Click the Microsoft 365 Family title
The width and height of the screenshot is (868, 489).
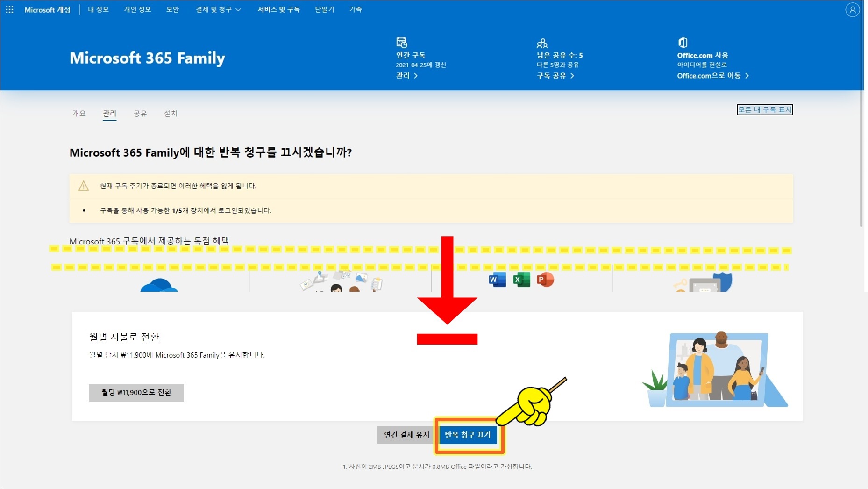147,58
